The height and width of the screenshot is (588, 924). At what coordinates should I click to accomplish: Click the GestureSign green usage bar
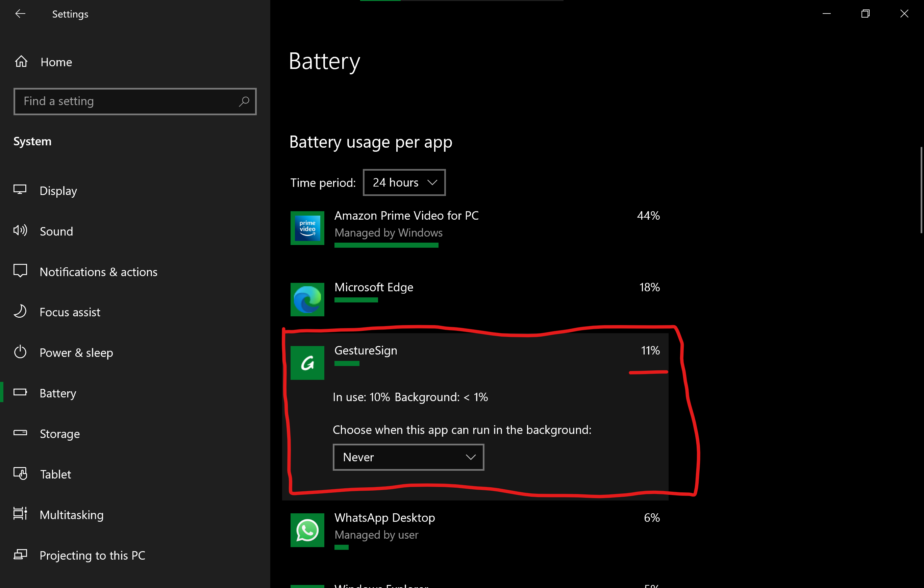click(x=347, y=364)
